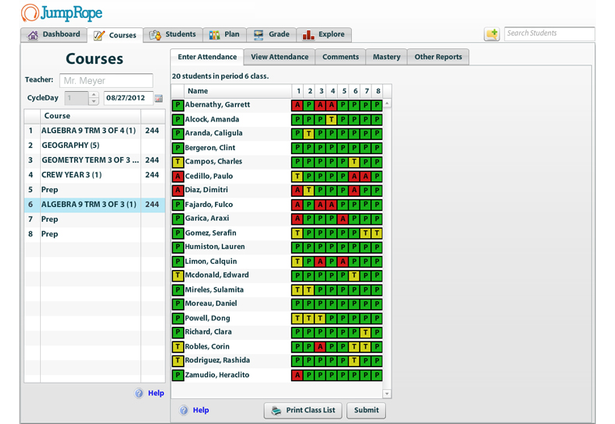Click the Plan calendar icon
This screenshot has width=615, height=424.
coord(214,35)
